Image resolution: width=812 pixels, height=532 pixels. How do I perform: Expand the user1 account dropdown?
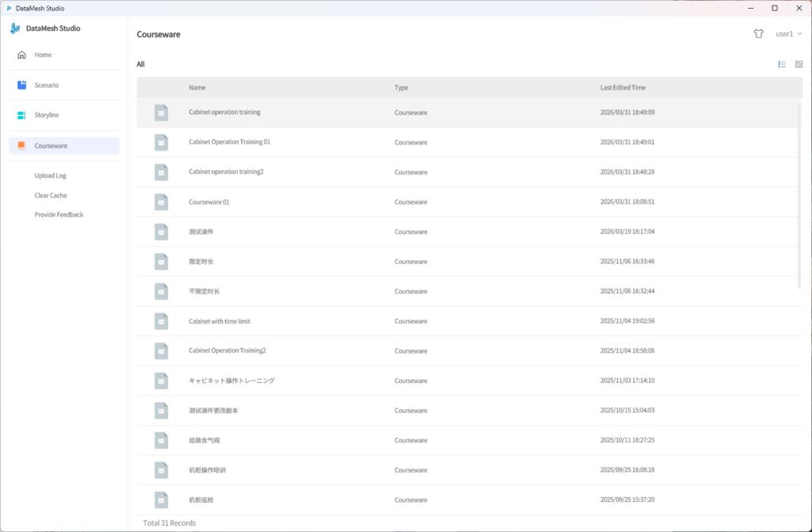(x=788, y=34)
